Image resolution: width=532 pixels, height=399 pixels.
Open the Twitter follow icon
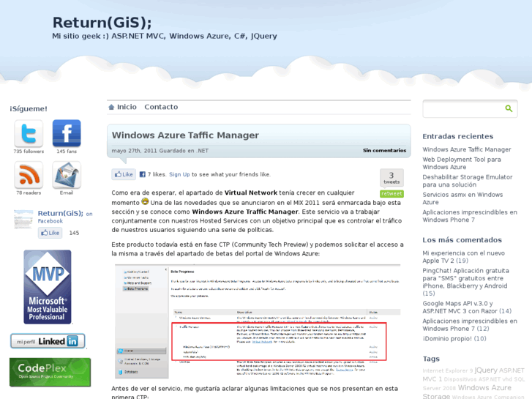click(29, 133)
